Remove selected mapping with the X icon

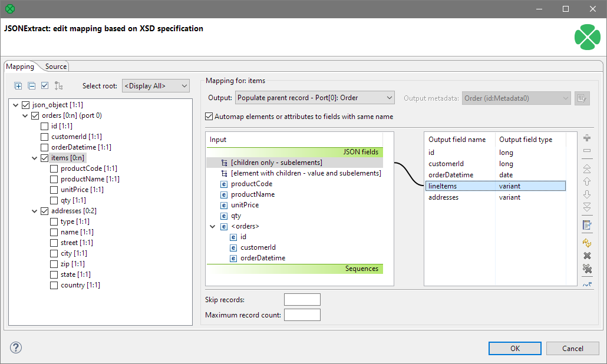click(587, 256)
